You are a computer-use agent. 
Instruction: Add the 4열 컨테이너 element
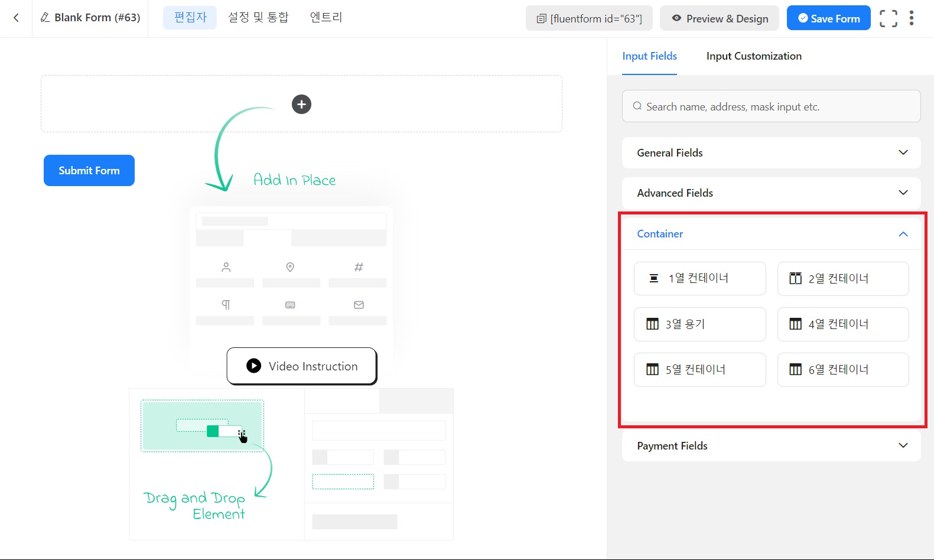click(x=843, y=324)
